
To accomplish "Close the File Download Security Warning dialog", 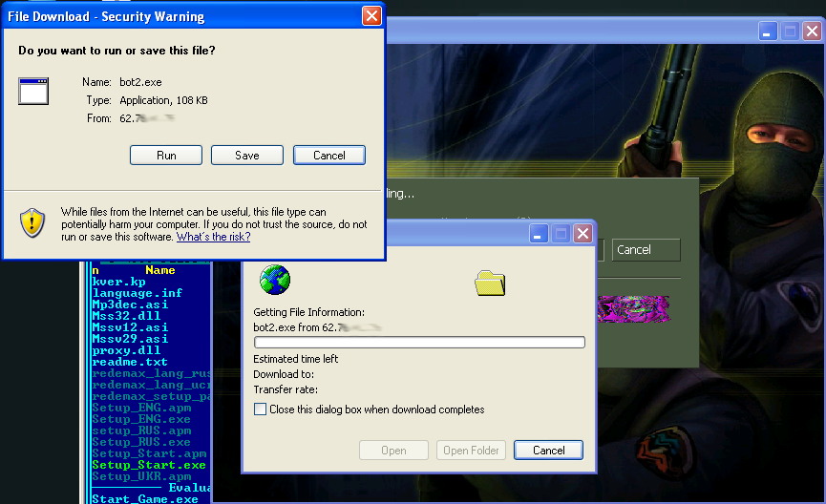I will click(371, 16).
